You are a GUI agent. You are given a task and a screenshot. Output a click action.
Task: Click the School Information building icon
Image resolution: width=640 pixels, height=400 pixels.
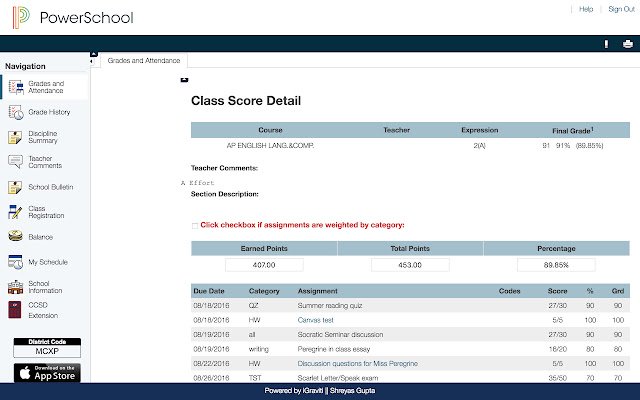16,287
